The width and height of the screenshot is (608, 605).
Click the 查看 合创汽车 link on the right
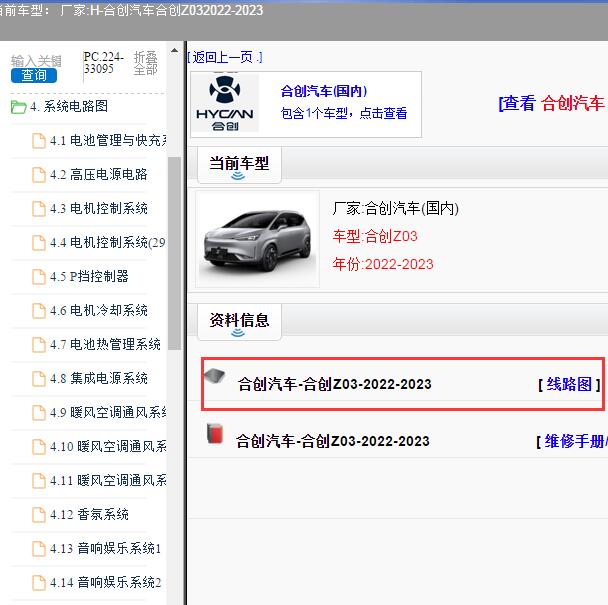click(x=552, y=104)
